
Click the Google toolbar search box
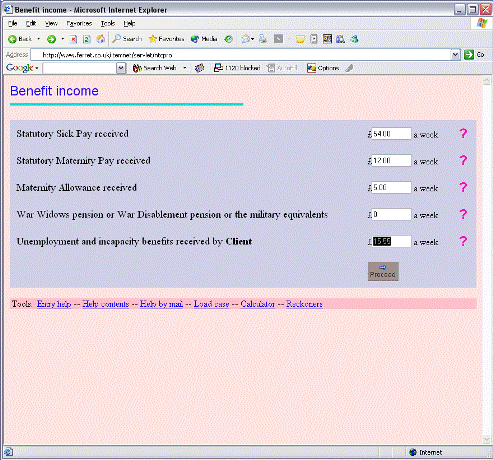pos(80,68)
